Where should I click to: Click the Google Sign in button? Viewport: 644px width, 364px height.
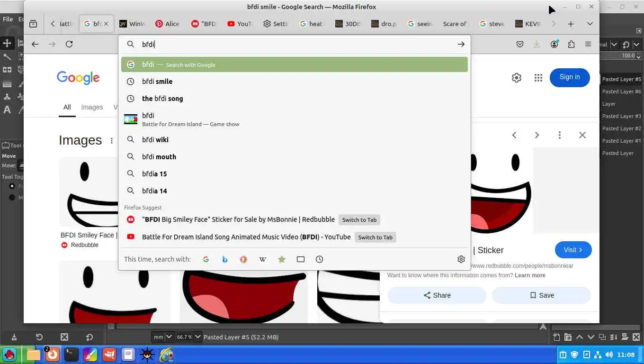[x=570, y=77]
